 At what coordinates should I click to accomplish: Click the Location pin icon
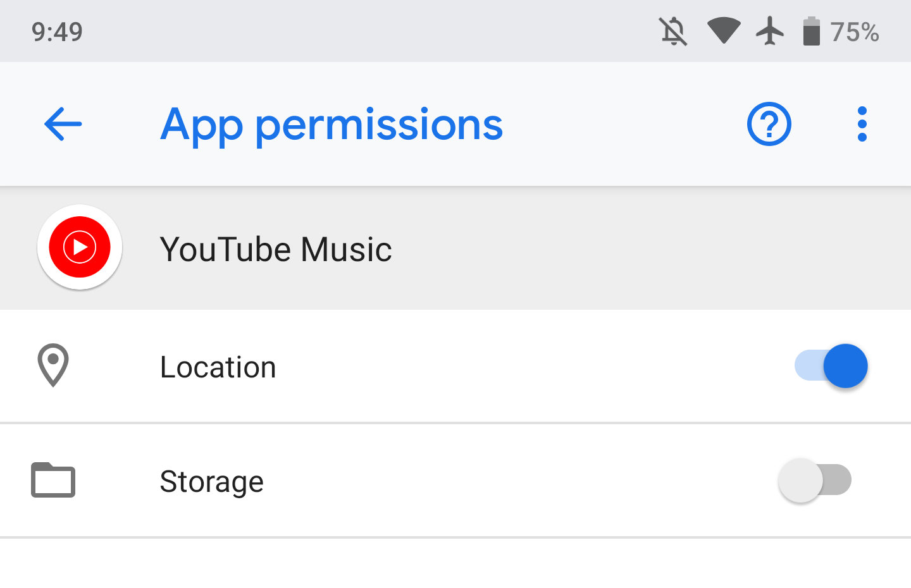tap(53, 365)
